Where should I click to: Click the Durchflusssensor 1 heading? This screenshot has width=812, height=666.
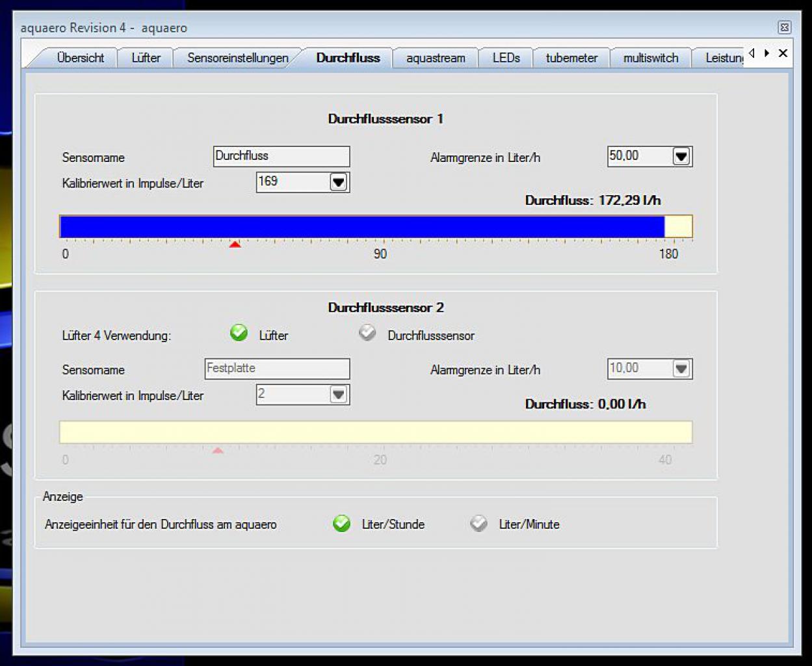tap(386, 118)
